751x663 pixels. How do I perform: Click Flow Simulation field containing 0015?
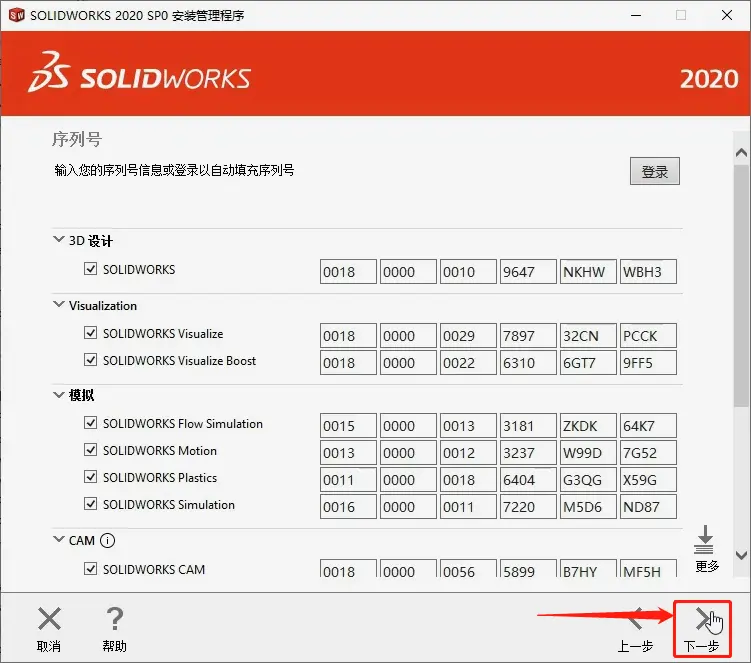click(x=348, y=425)
